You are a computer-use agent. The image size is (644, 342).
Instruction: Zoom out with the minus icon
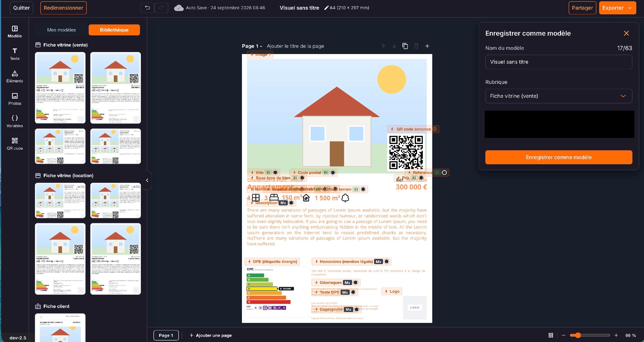coord(563,335)
